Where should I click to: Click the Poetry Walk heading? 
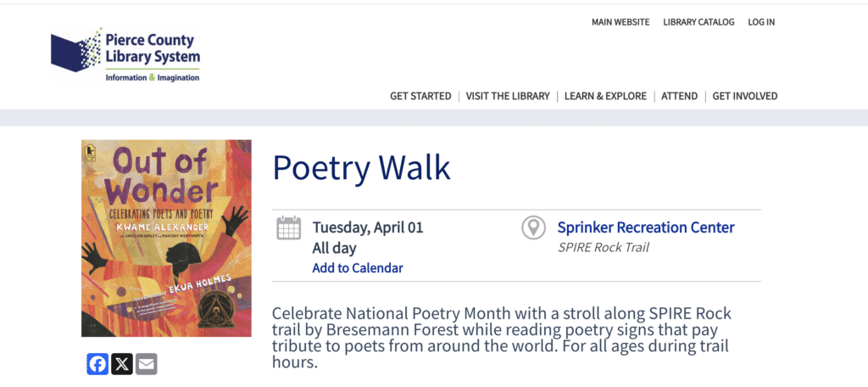point(361,168)
